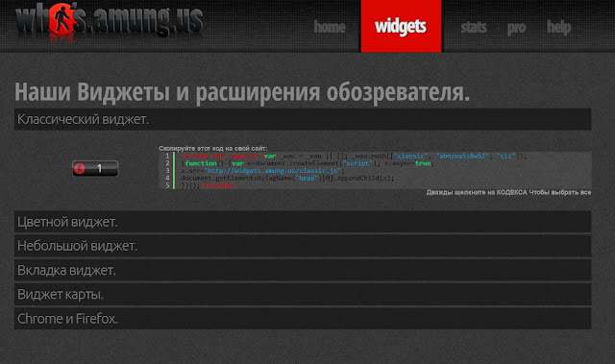Expand the Вкладка виджет section
Image resolution: width=615 pixels, height=364 pixels.
303,270
